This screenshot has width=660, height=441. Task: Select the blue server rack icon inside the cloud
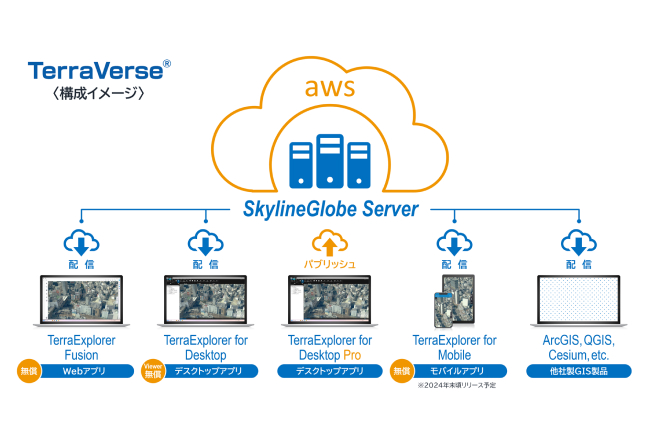(x=329, y=163)
